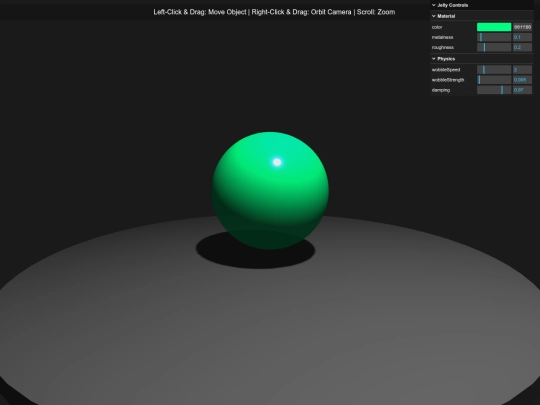Image resolution: width=540 pixels, height=405 pixels.
Task: Click the 'damping' label text
Action: (440, 90)
